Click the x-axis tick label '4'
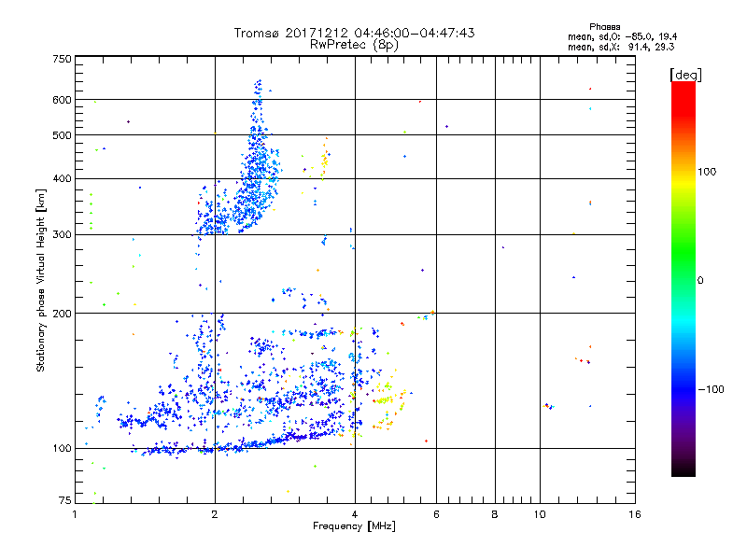 click(355, 514)
